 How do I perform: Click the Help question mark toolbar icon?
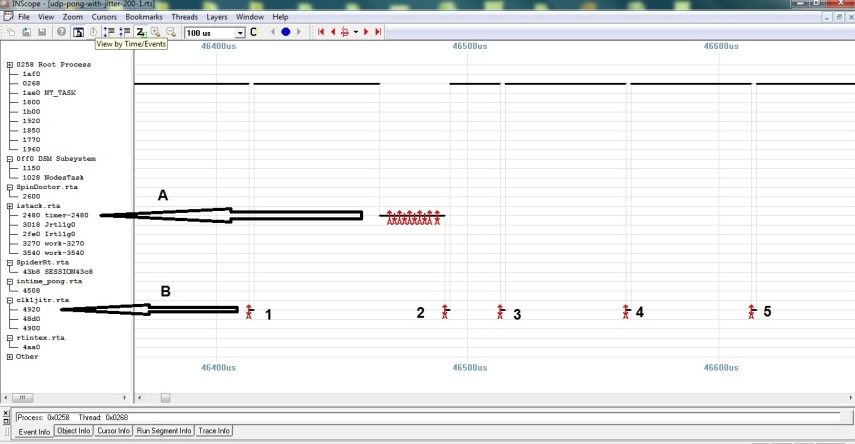pos(61,32)
